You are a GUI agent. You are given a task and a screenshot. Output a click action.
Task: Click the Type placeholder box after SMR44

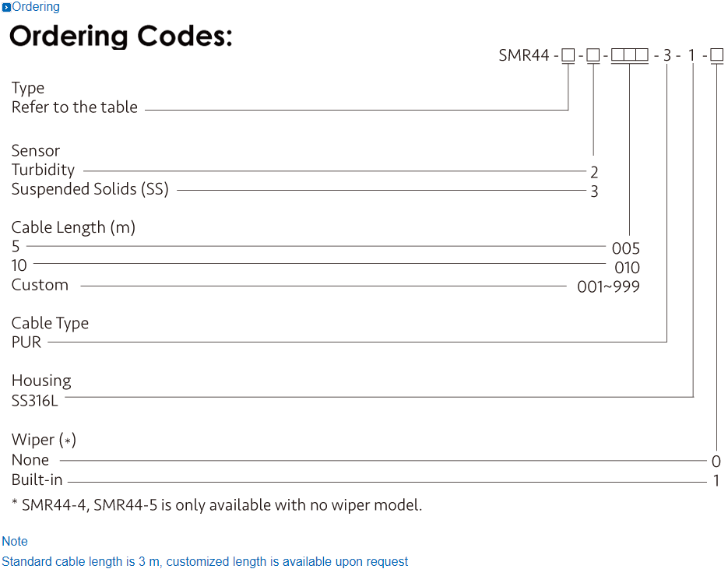tap(568, 55)
